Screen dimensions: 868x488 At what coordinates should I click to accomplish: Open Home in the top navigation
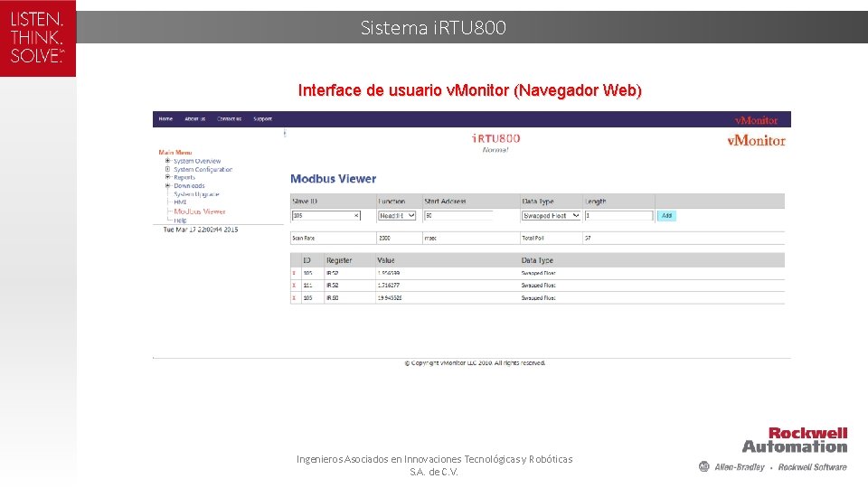(x=165, y=119)
